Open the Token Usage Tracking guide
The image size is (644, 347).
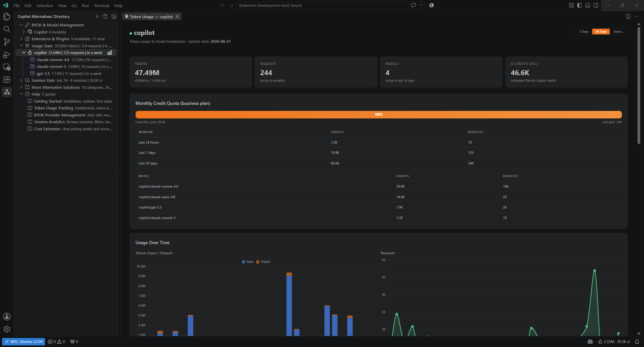point(66,108)
